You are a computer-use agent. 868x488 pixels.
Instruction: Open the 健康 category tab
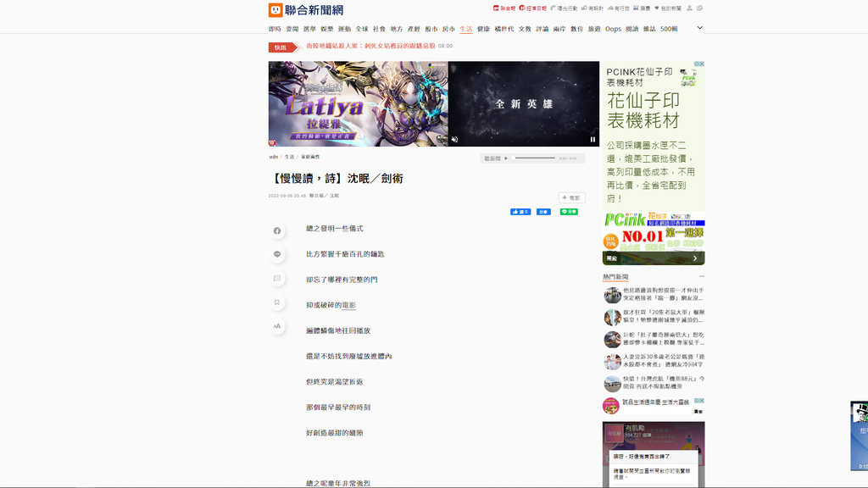pyautogui.click(x=483, y=29)
